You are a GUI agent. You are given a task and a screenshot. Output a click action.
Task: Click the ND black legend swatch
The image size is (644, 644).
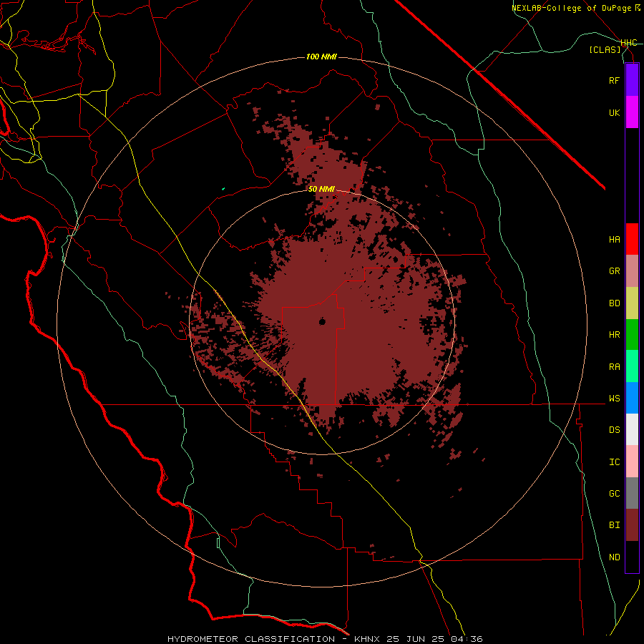pyautogui.click(x=632, y=557)
